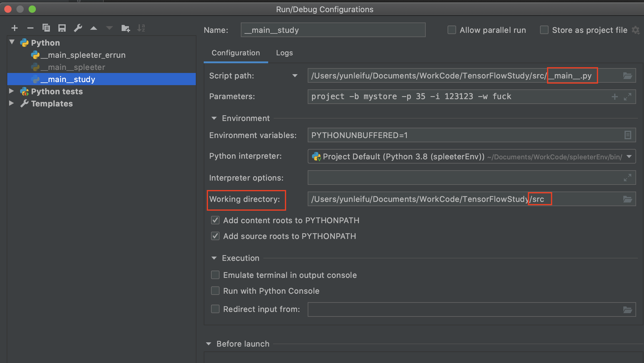Click the save configuration floppy icon
Viewport: 644px width, 363px height.
coord(62,28)
